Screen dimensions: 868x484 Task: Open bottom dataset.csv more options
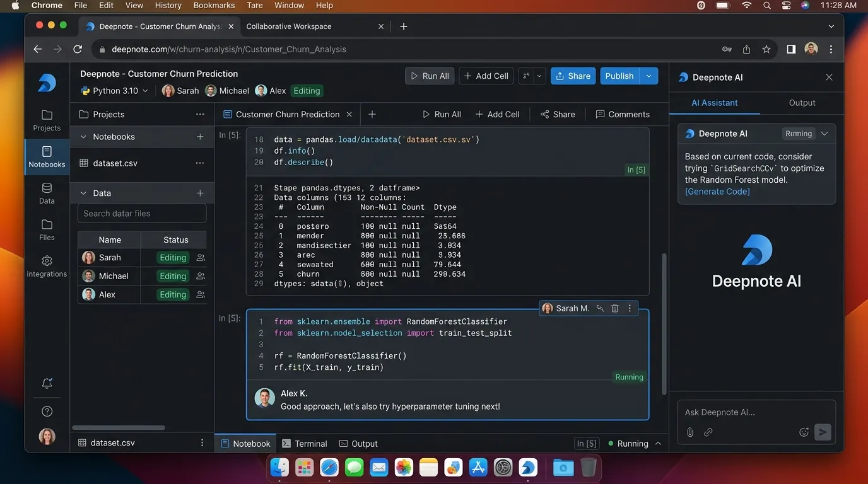tap(202, 443)
